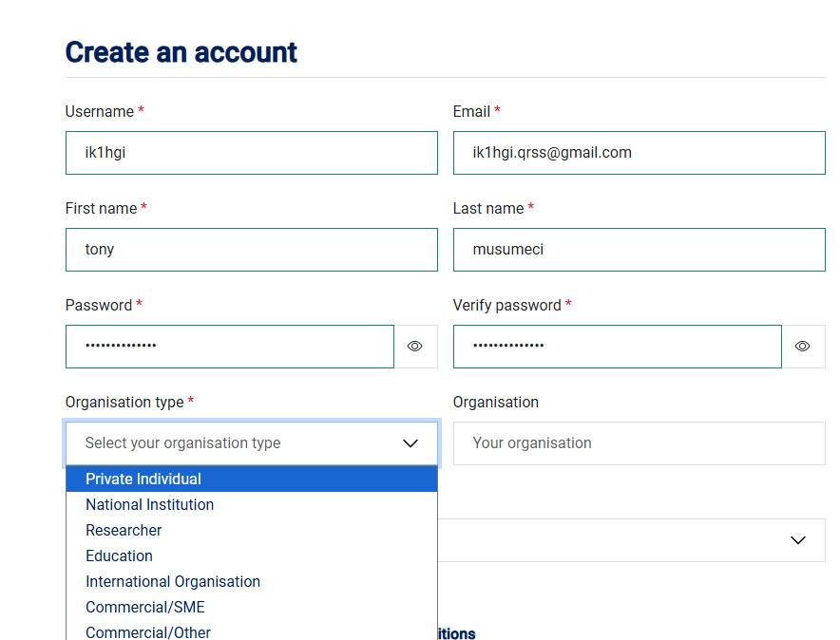
Task: Pick Commercial/Other from the list
Action: pyautogui.click(x=148, y=632)
